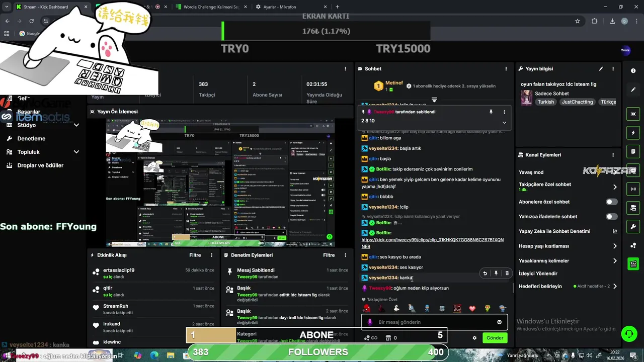Click the taskbar clock showing 20:22
Image resolution: width=644 pixels, height=362 pixels.
615,355
